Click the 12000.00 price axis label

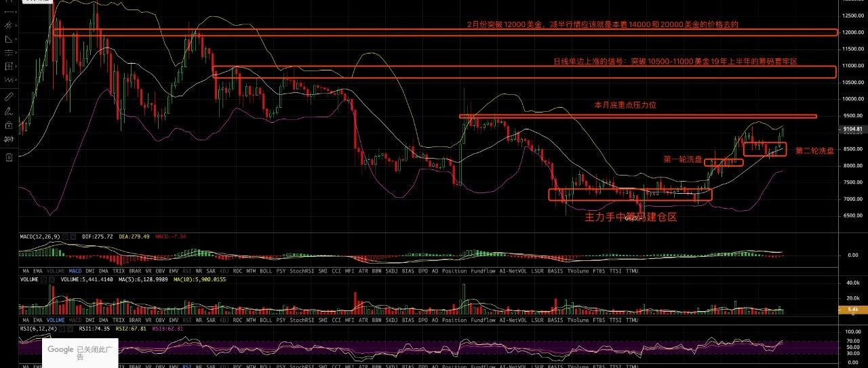coord(852,32)
